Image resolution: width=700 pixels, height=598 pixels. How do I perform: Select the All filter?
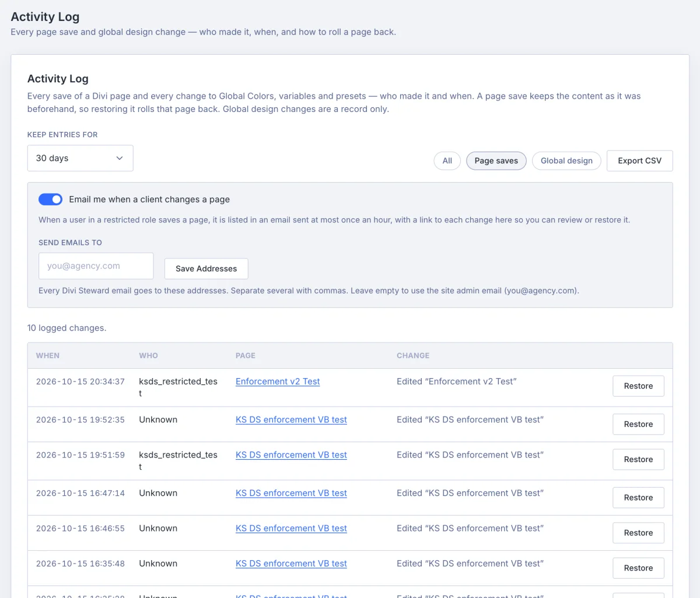point(447,161)
